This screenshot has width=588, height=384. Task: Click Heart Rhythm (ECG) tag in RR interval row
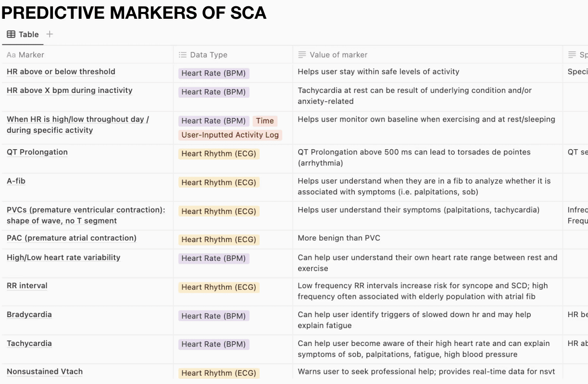(219, 287)
